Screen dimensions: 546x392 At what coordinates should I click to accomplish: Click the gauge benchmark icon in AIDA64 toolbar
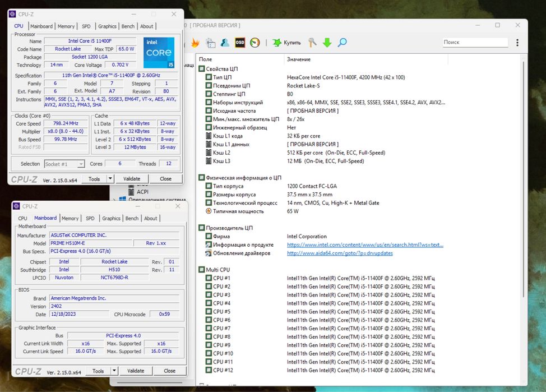point(255,43)
